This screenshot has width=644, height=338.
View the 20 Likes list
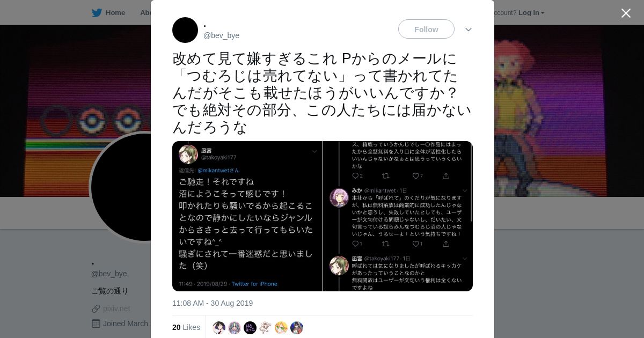coord(186,327)
